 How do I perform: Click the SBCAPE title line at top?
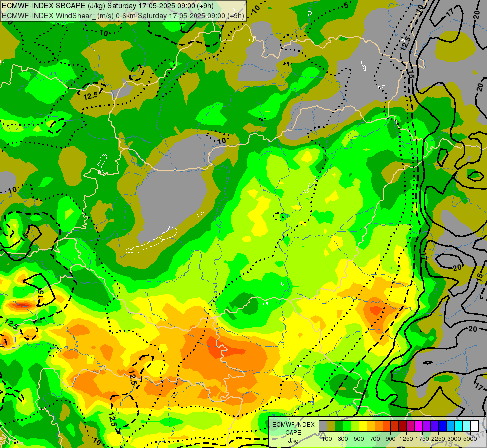(108, 6)
